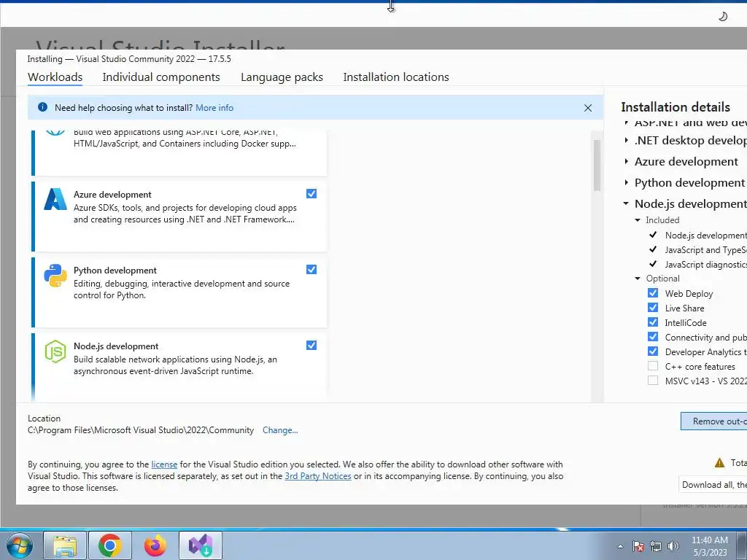The height and width of the screenshot is (560, 747).
Task: Click the Change... location link
Action: click(x=280, y=430)
